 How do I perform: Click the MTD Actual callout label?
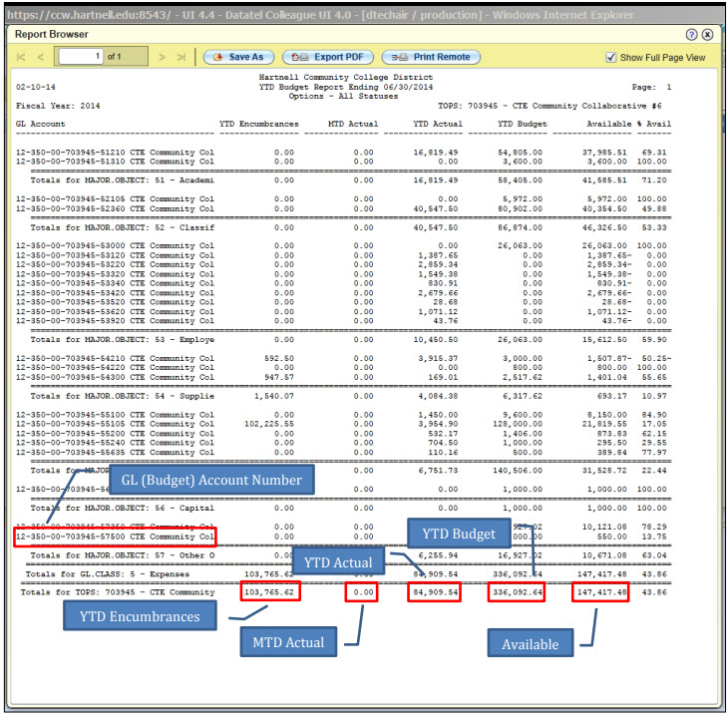click(x=288, y=642)
